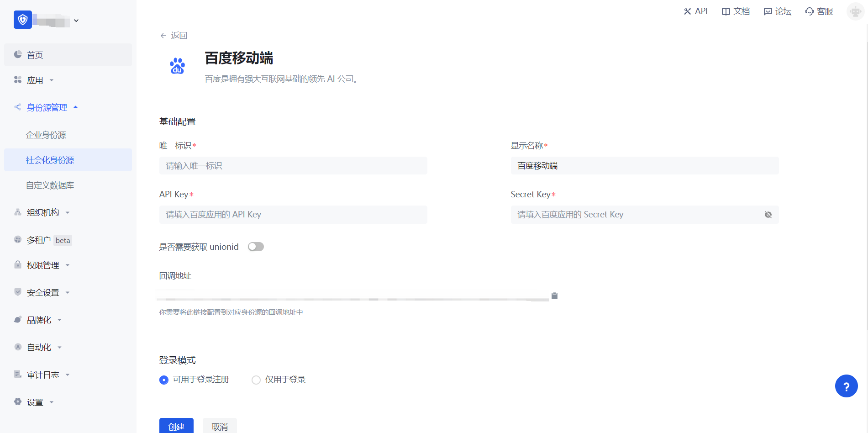Select 可用于登录注册 radio option
Image resolution: width=868 pixels, height=433 pixels.
[x=164, y=380]
